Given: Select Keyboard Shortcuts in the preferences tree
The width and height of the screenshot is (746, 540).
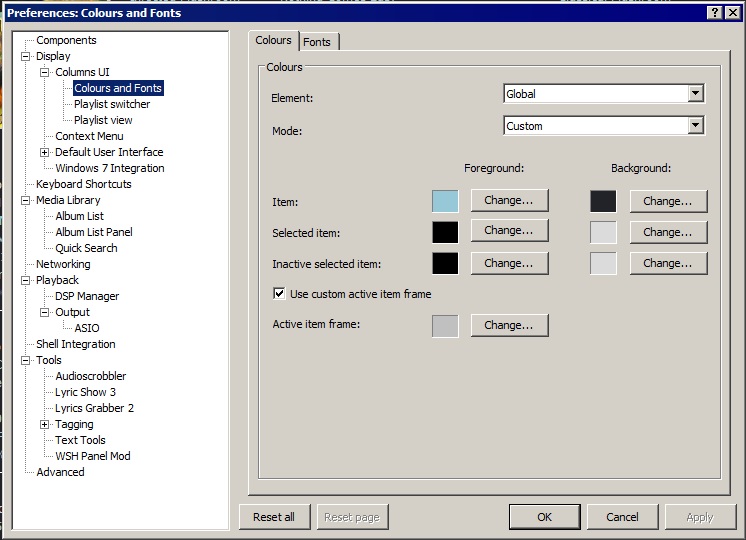Looking at the screenshot, I should click(x=84, y=184).
